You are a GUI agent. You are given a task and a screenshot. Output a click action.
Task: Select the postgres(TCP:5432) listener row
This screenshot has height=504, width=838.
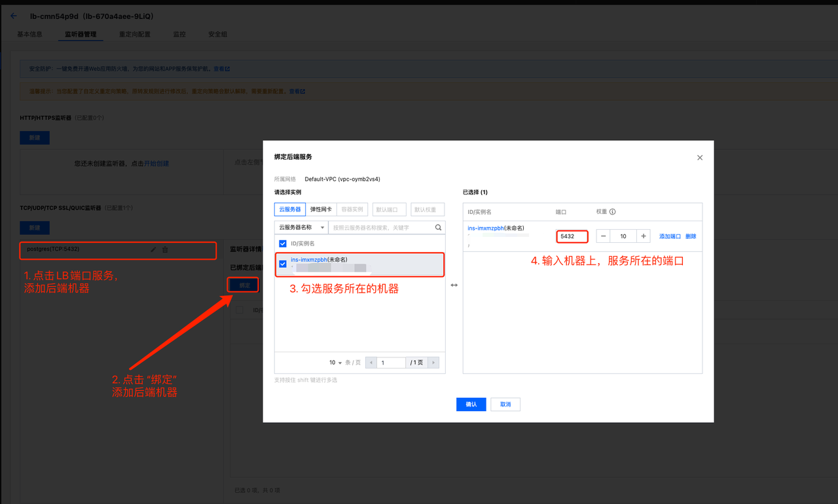[x=118, y=249]
